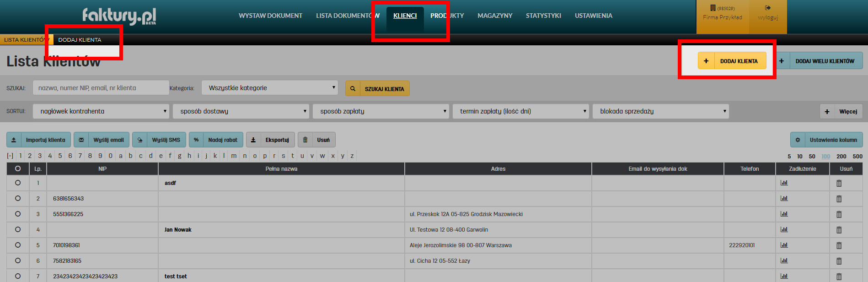Click trash icon in Jan Nowak row
Screen dimensions: 868x282
[839, 230]
